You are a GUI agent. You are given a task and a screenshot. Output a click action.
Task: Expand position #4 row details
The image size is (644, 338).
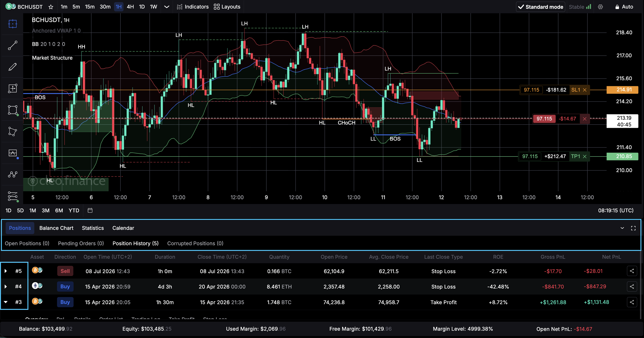click(x=6, y=286)
